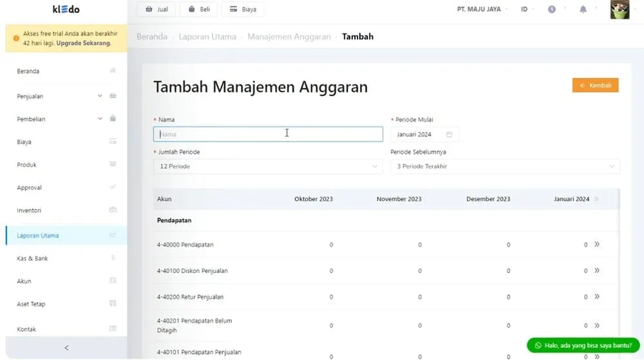Open Approval in the sidebar
The image size is (644, 360).
pos(66,187)
